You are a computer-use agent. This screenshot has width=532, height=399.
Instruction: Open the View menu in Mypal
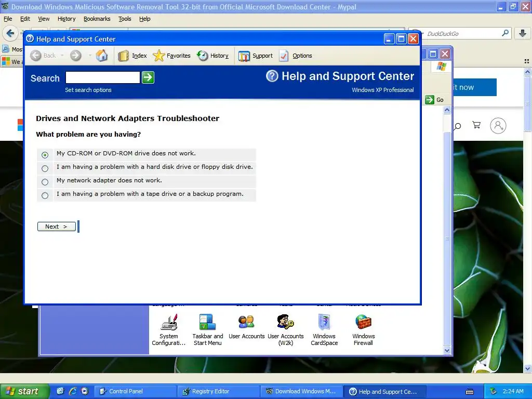44,19
